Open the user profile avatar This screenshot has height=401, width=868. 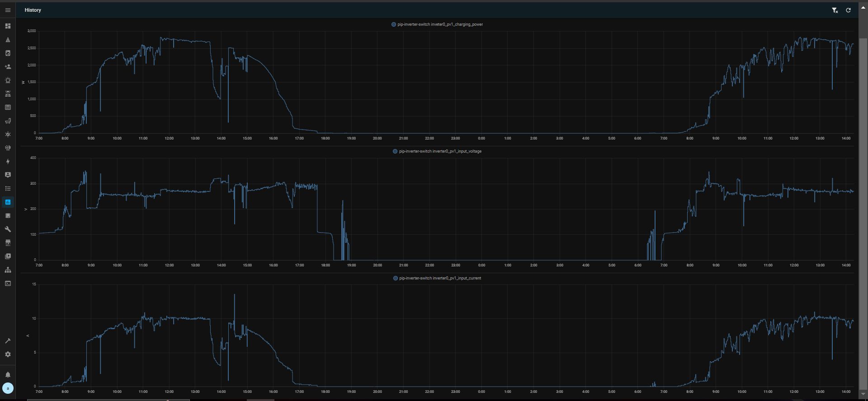8,388
